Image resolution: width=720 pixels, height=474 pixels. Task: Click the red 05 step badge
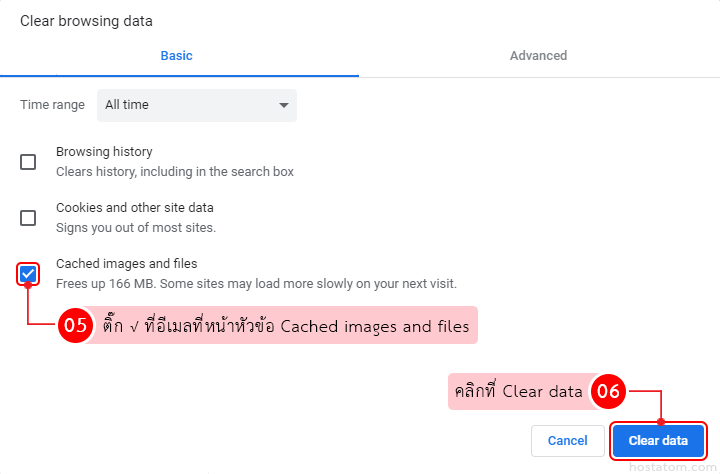[76, 326]
